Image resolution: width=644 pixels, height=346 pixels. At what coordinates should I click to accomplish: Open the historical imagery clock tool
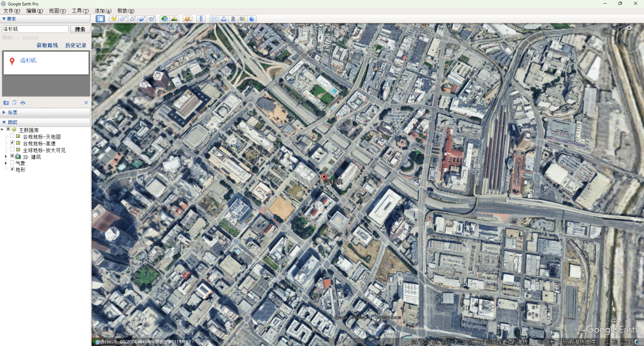click(165, 19)
